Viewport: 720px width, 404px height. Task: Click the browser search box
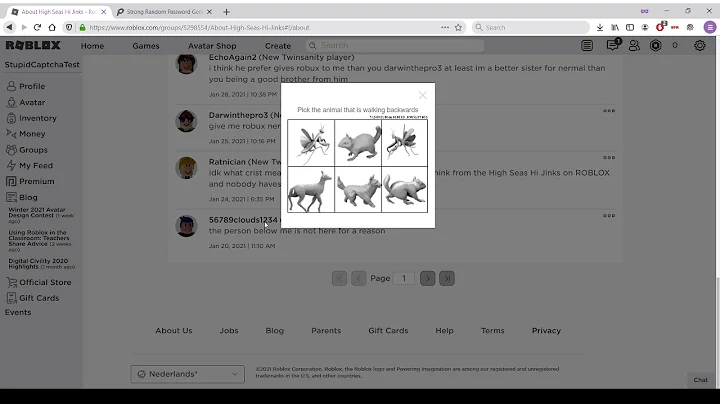coord(531,28)
